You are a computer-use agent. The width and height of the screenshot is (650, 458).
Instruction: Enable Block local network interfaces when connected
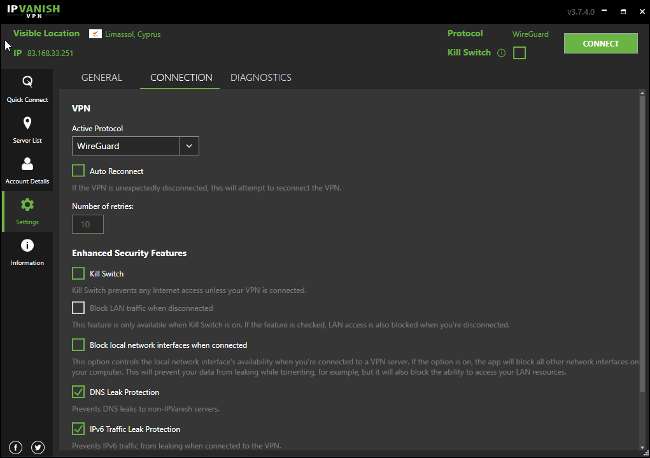[x=78, y=345]
